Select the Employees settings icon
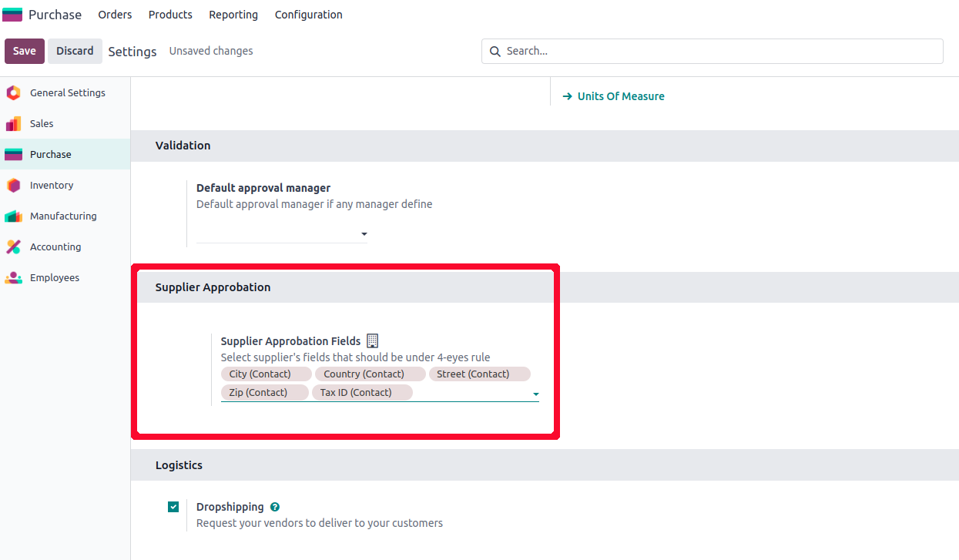This screenshot has height=560, width=959. tap(13, 278)
